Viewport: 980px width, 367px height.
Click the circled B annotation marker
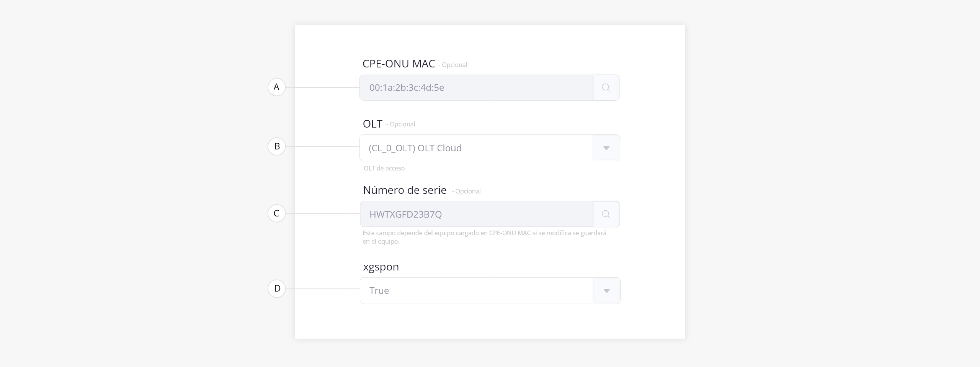click(x=276, y=146)
